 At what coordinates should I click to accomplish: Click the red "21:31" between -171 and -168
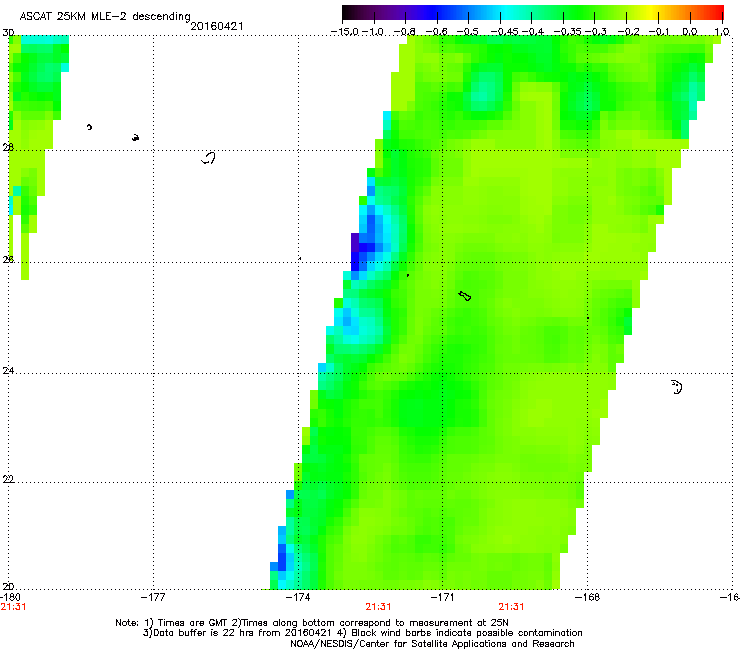click(511, 607)
